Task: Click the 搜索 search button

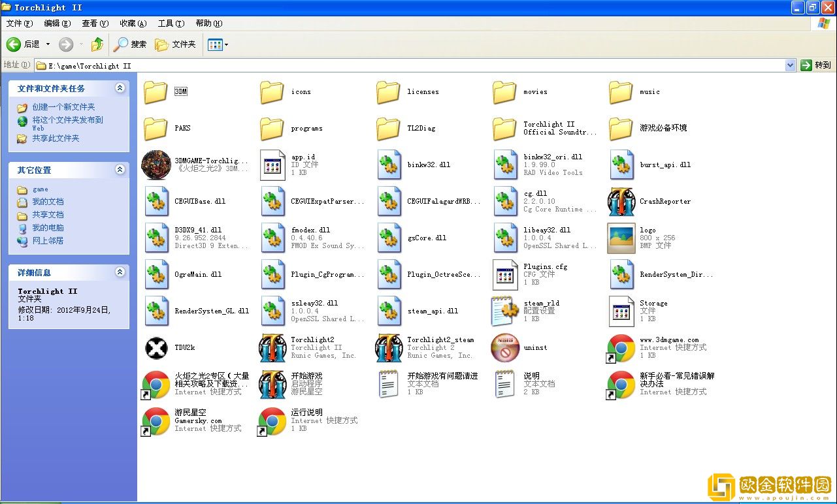Action: pos(130,44)
